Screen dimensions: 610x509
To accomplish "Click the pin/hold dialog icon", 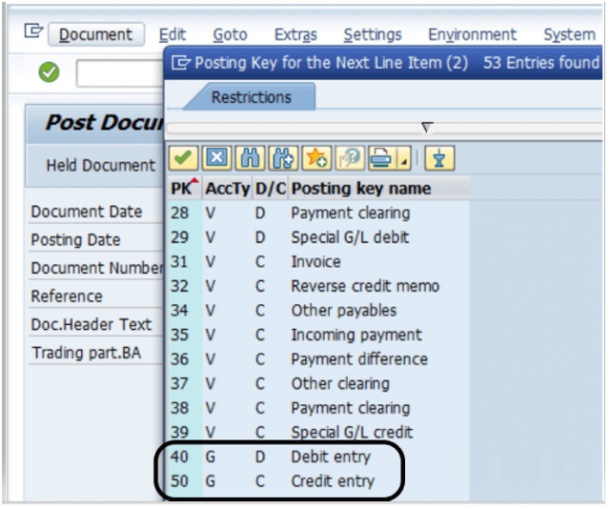I will tap(438, 158).
